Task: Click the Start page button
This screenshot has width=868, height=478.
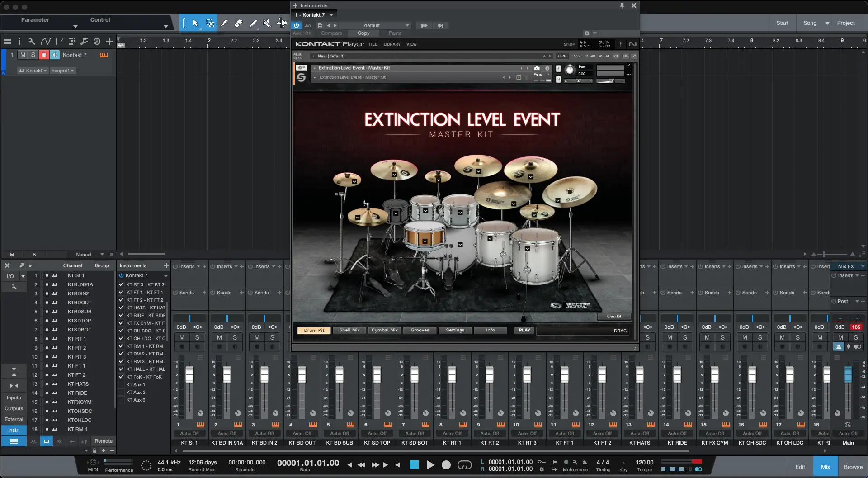Action: (x=783, y=23)
